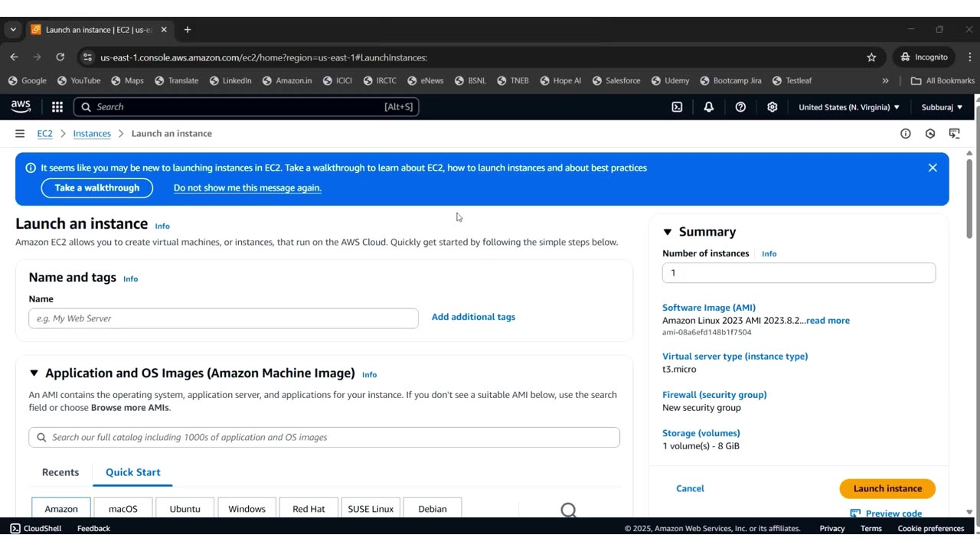Open Info link beside Number of instances
The image size is (980, 551).
769,254
